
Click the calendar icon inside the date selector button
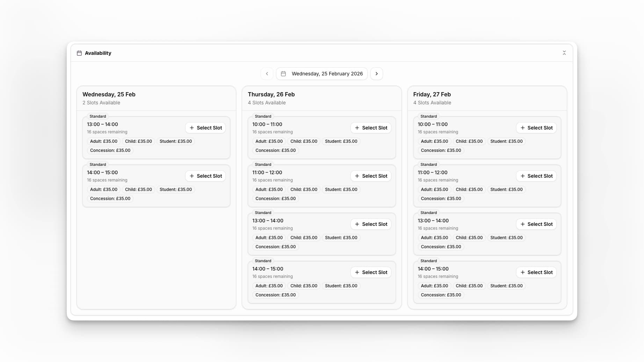[x=283, y=74]
